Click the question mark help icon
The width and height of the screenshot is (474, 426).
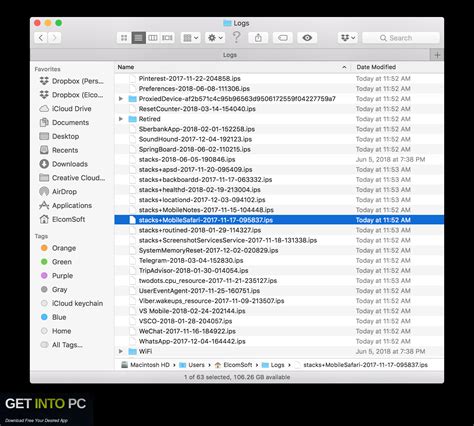(236, 37)
